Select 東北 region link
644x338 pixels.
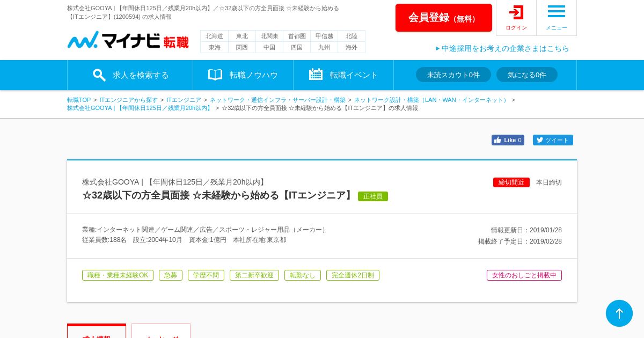[242, 36]
